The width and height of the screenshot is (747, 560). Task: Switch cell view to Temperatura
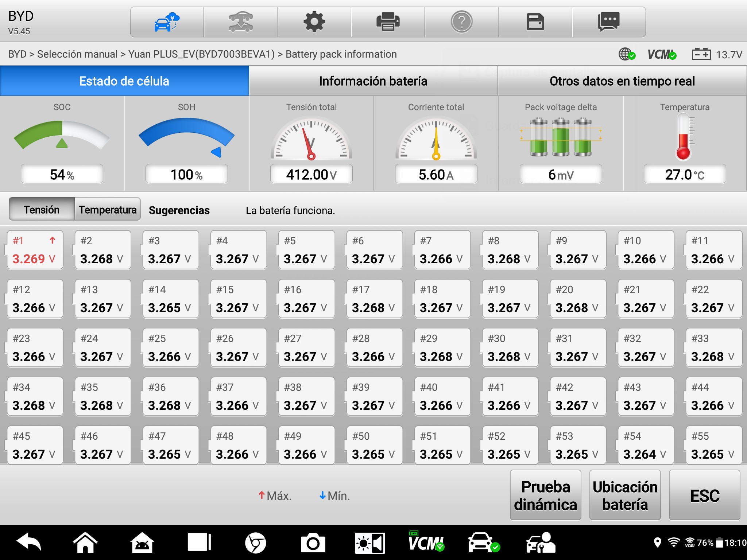click(108, 210)
